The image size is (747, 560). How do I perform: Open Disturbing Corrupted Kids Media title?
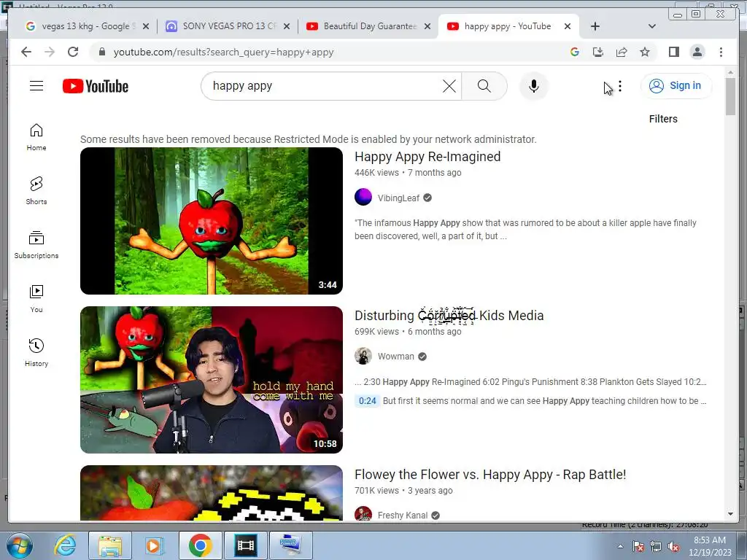pyautogui.click(x=449, y=315)
